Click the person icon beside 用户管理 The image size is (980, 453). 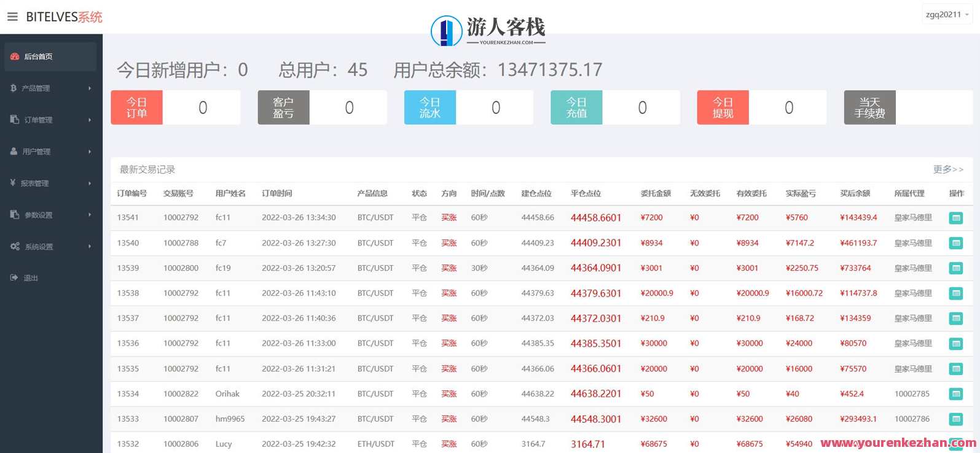pyautogui.click(x=14, y=151)
